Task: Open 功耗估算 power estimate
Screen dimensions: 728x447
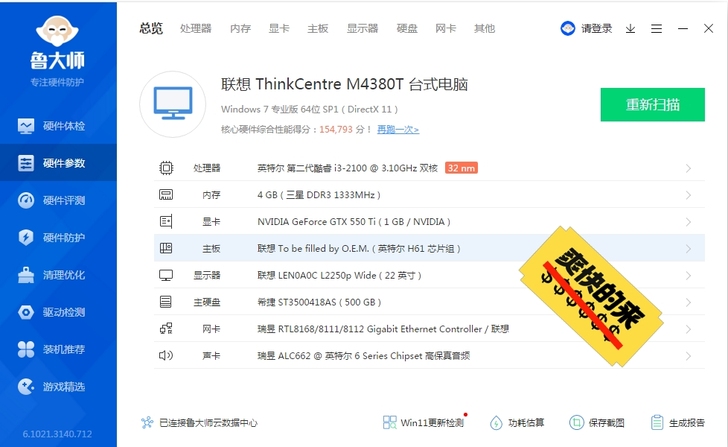Action: click(517, 422)
